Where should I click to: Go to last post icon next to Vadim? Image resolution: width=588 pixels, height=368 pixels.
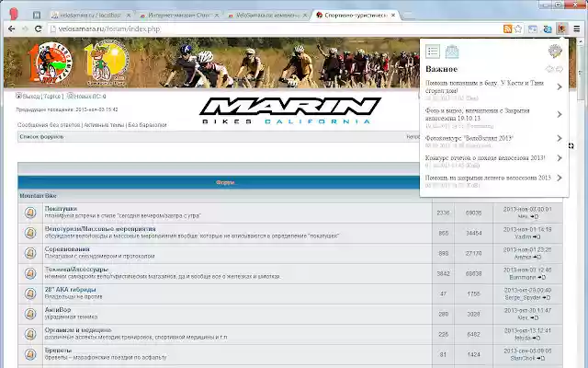[537, 237]
